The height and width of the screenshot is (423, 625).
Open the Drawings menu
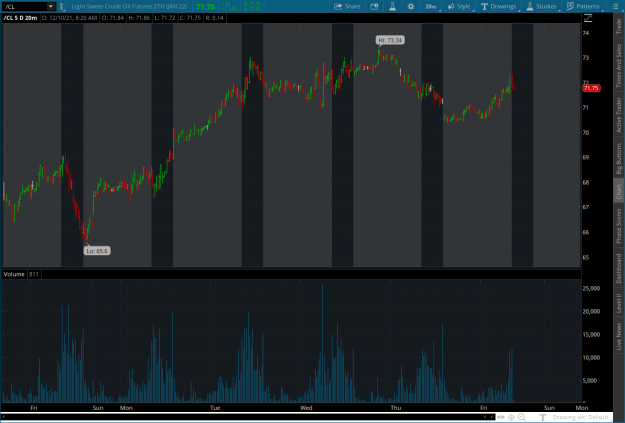(499, 6)
